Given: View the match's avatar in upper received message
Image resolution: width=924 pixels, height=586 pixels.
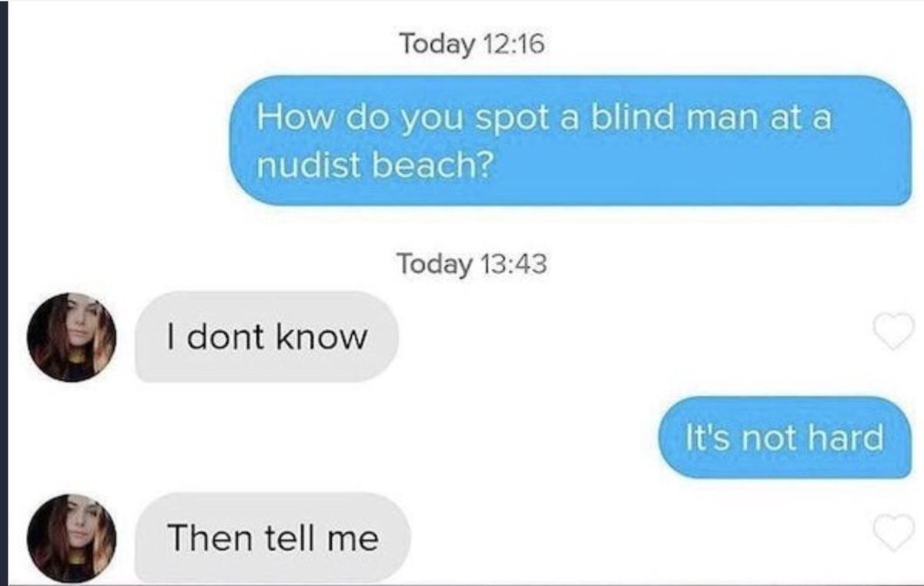Looking at the screenshot, I should (72, 337).
